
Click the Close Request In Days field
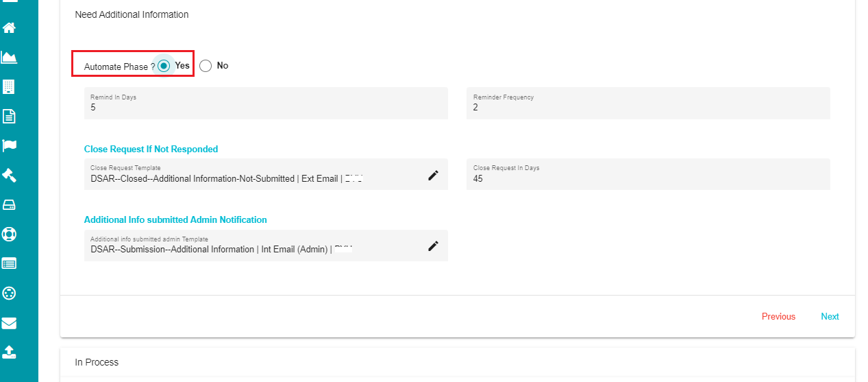tap(648, 174)
